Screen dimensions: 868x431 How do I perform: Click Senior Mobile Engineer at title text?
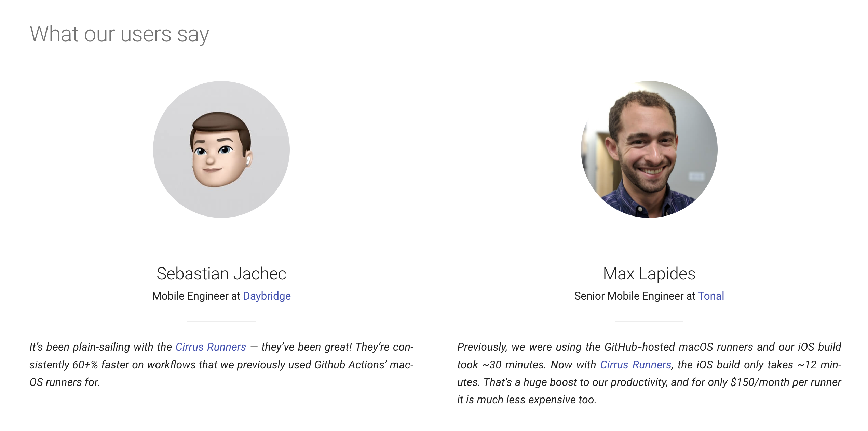(x=635, y=296)
